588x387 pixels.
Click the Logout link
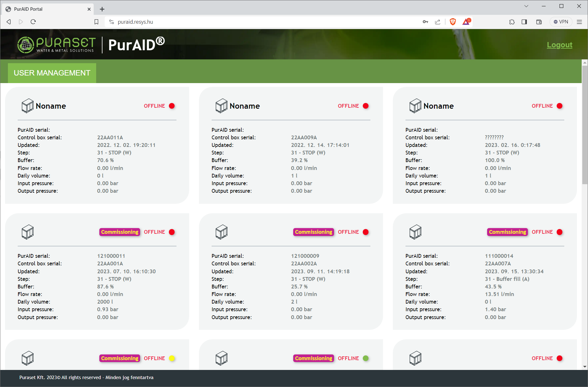tap(559, 45)
